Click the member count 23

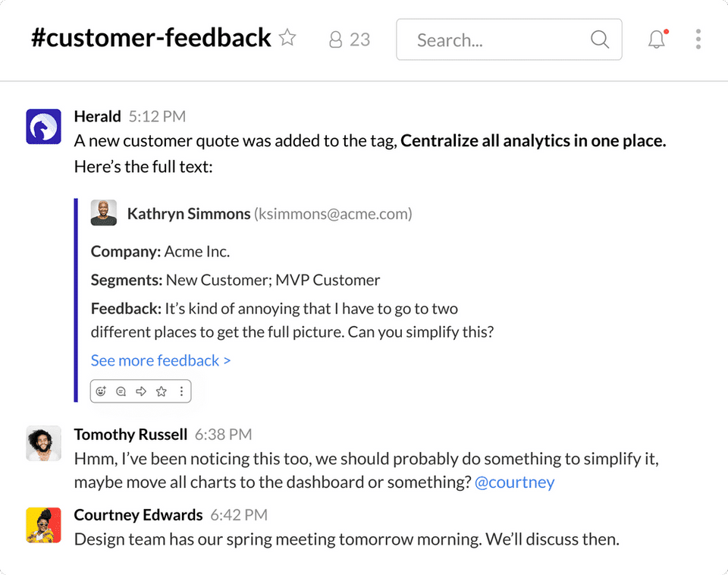[x=359, y=40]
